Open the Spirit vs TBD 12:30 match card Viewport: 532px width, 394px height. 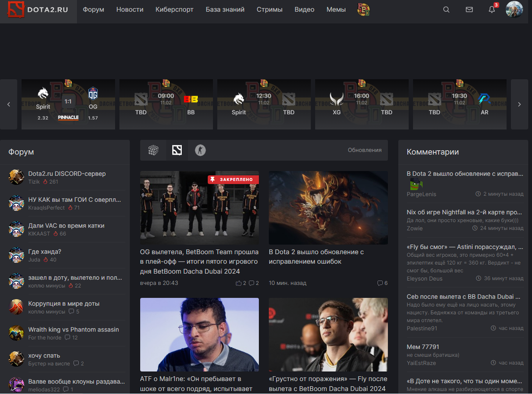(264, 104)
